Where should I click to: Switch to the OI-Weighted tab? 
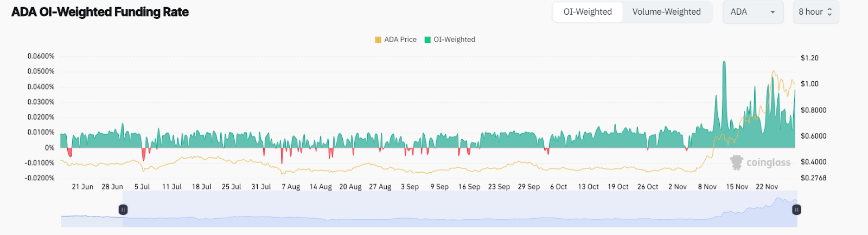point(588,12)
